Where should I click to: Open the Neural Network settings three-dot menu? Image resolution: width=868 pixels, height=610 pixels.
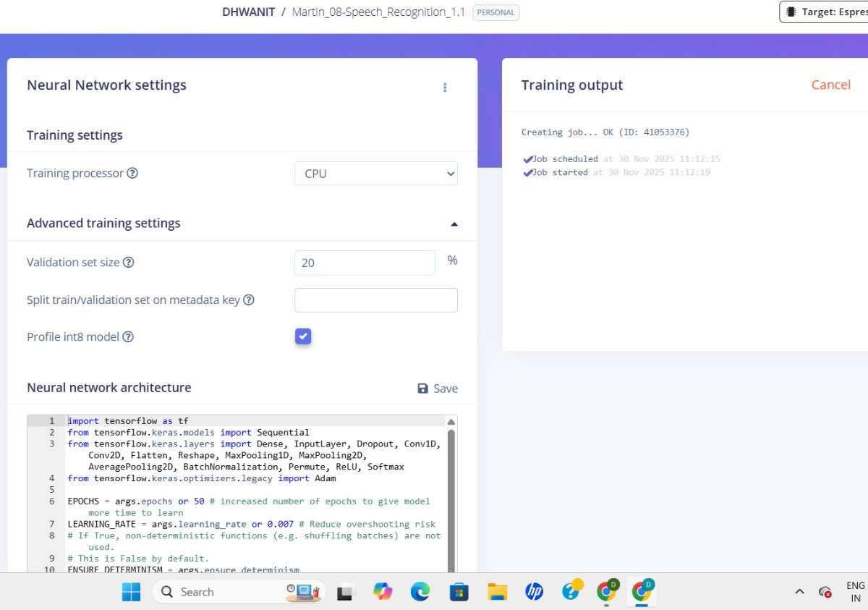(x=445, y=88)
